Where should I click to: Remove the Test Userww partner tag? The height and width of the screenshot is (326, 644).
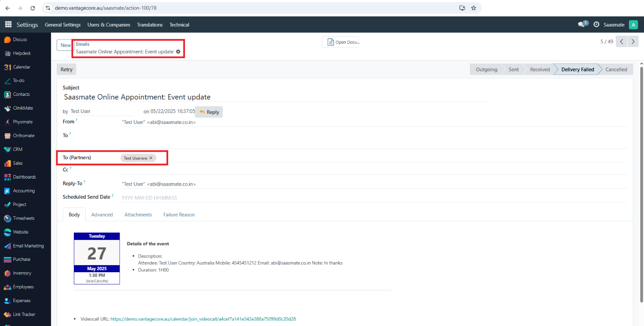pyautogui.click(x=151, y=158)
